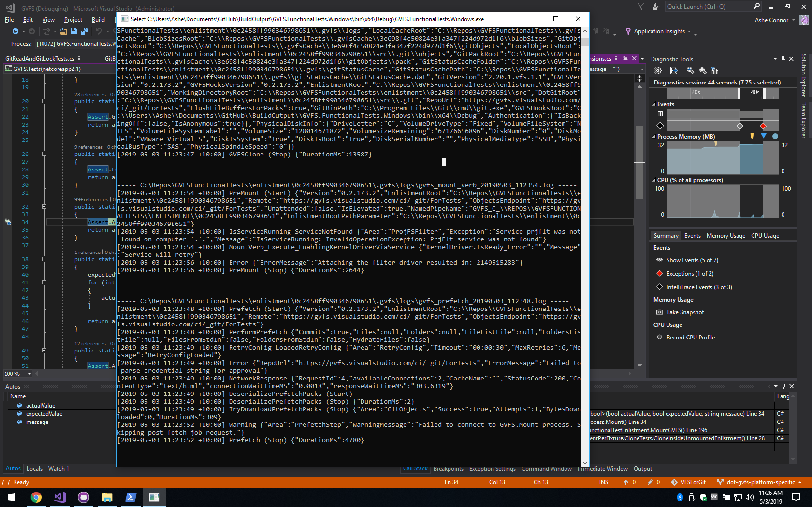Screen dimensions: 812x507
Task: Enable Record CPU Profile radio button
Action: tap(659, 337)
